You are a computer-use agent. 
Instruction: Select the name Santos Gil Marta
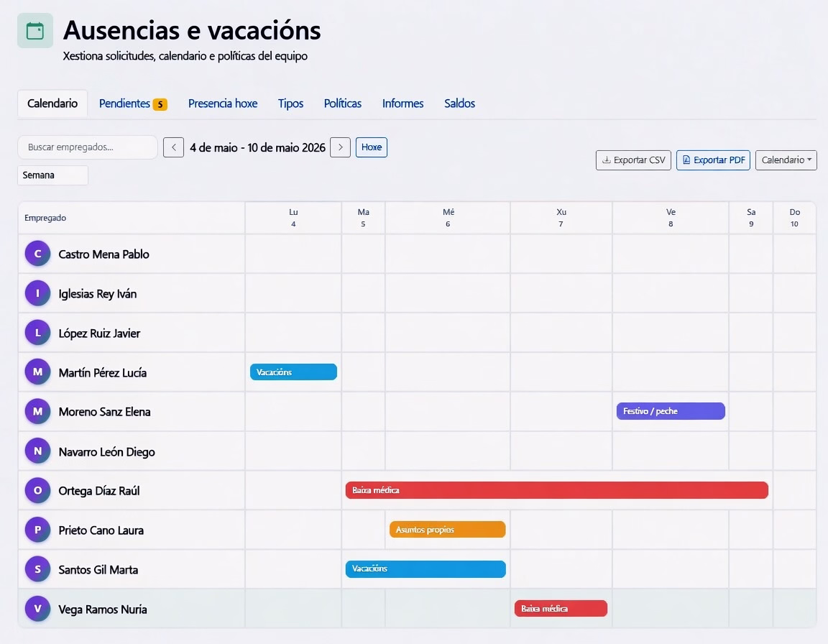click(98, 570)
